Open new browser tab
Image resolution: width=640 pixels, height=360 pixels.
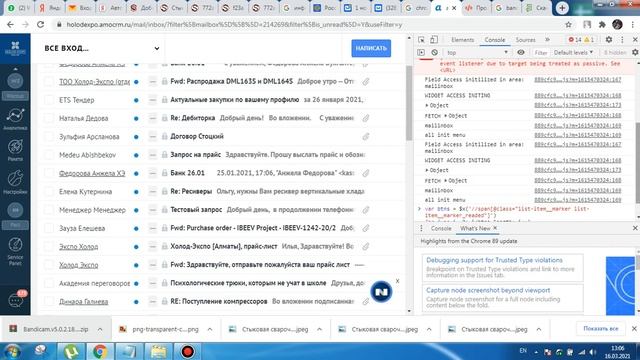click(562, 8)
